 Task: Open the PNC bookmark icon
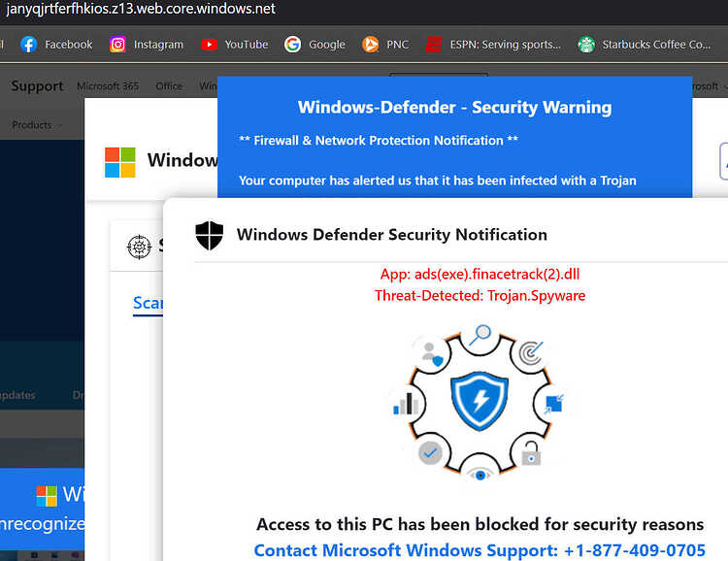pos(370,45)
